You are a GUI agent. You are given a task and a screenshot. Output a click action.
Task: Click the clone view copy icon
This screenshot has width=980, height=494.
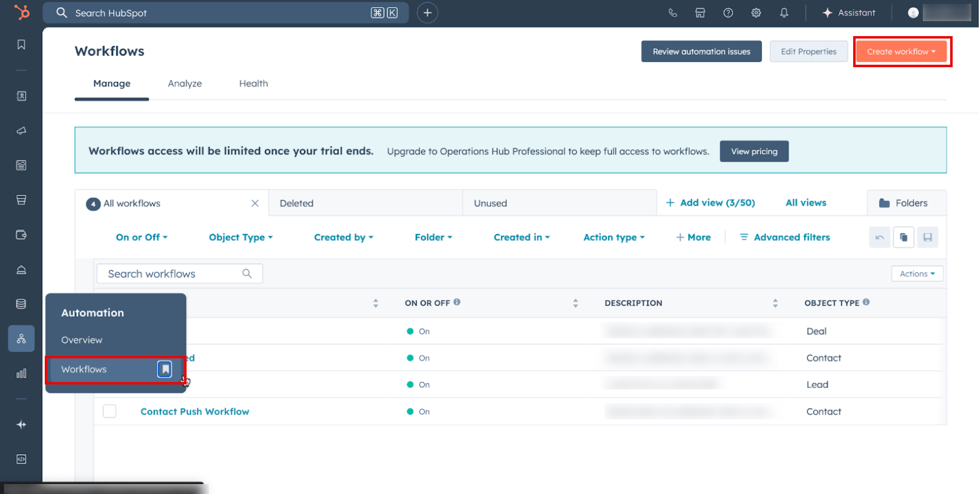click(904, 237)
